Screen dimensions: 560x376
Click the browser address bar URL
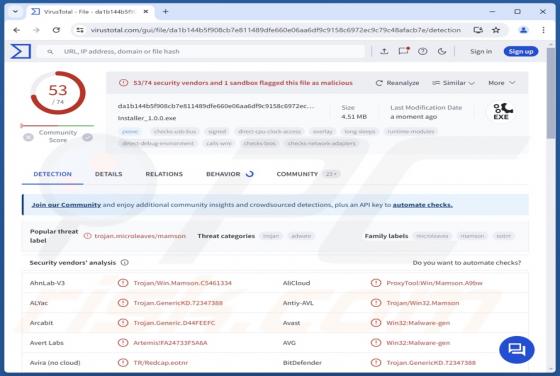275,30
